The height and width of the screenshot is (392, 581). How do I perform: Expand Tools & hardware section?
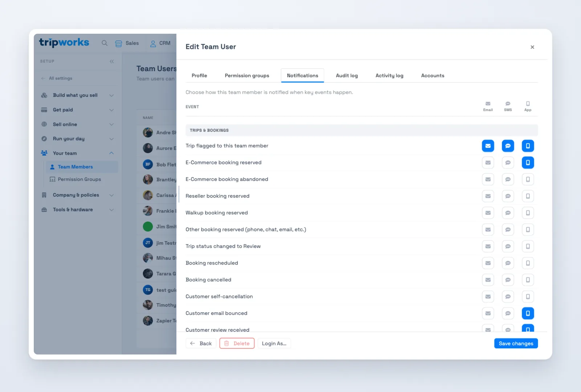[111, 210]
